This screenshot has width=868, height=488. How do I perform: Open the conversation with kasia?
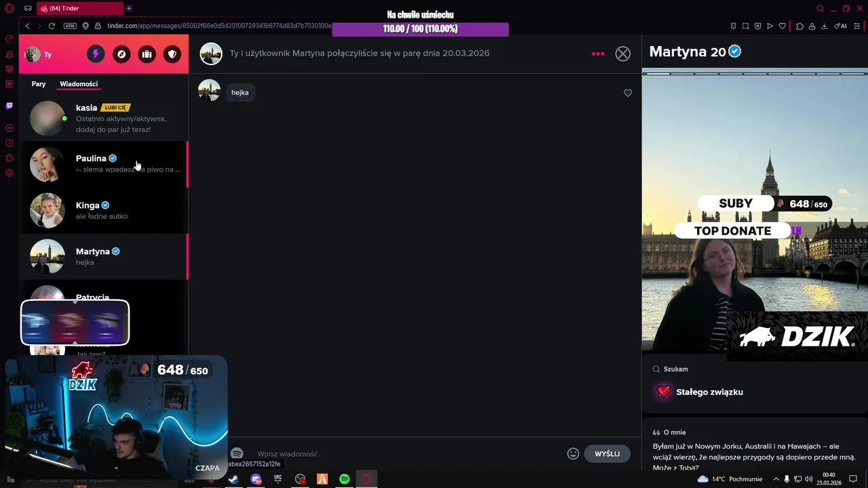(104, 118)
